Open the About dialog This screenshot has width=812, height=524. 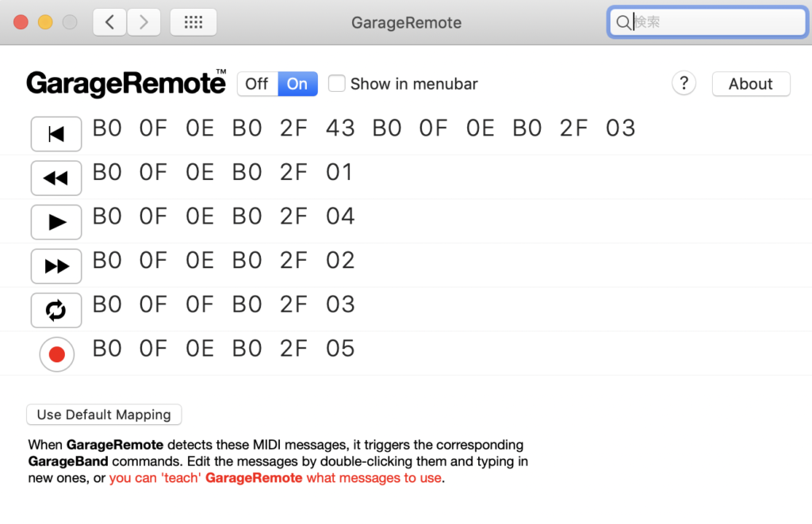point(750,84)
